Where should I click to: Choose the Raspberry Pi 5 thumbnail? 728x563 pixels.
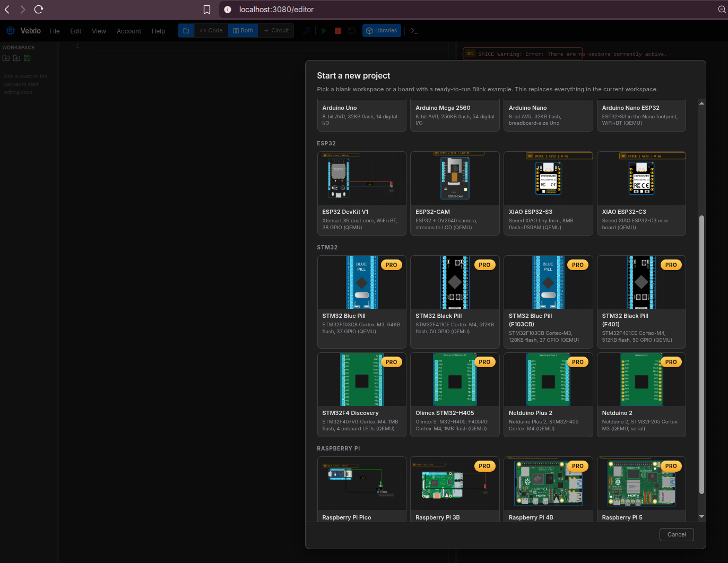click(642, 483)
